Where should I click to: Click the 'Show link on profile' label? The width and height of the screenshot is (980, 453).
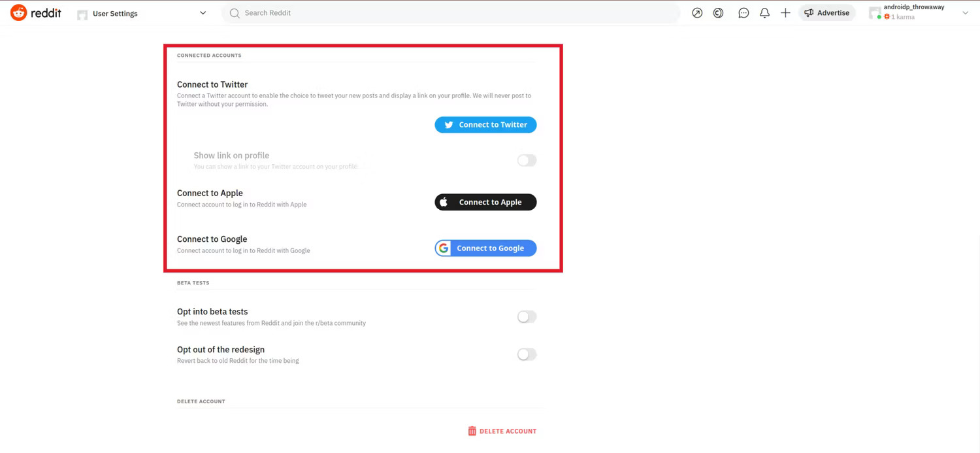pos(231,156)
